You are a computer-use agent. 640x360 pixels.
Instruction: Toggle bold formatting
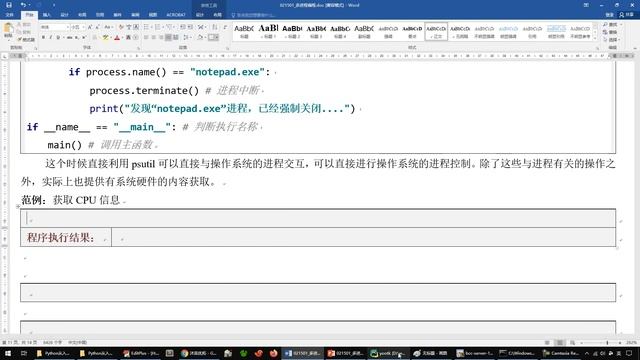(x=43, y=38)
